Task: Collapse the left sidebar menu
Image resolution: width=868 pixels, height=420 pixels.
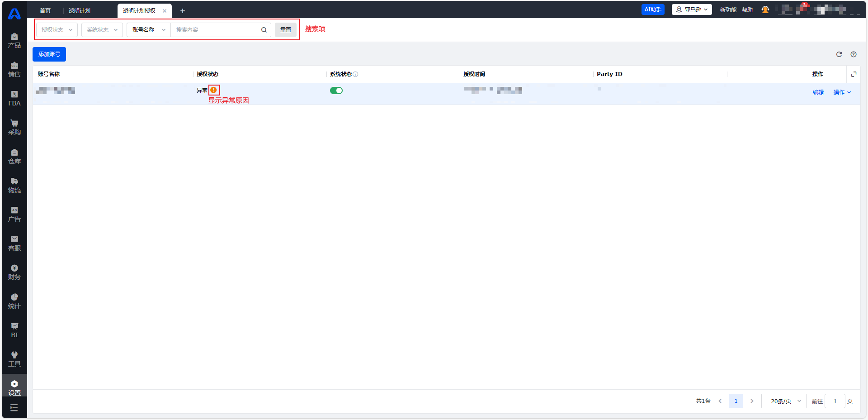Action: point(14,408)
